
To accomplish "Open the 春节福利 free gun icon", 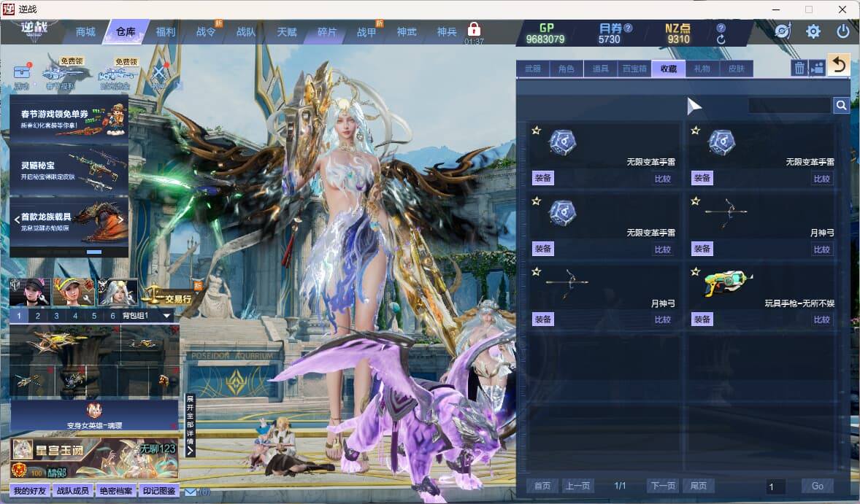I will (x=63, y=72).
